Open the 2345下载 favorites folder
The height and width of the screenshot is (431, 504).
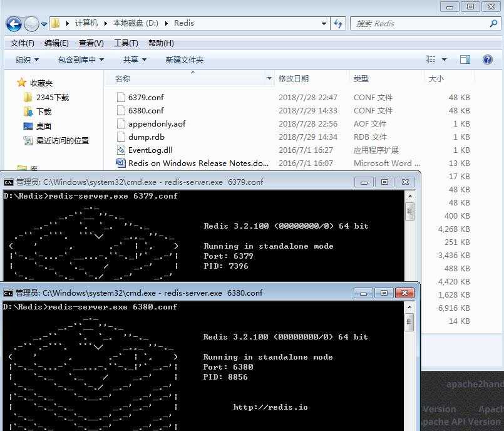pos(53,97)
